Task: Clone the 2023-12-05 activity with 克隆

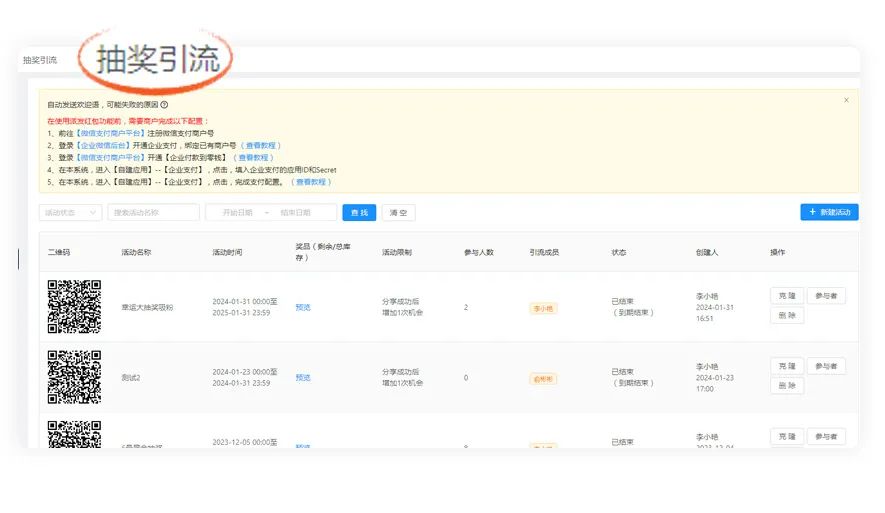Action: point(787,437)
